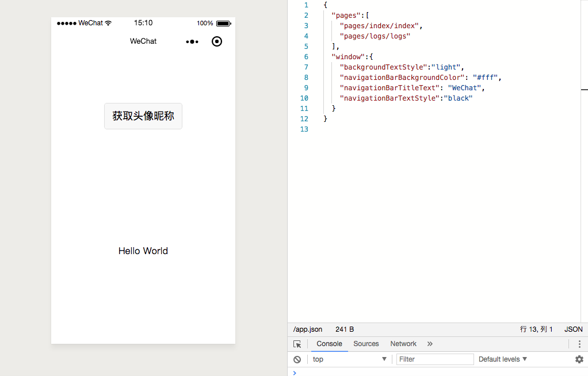The height and width of the screenshot is (376, 588).
Task: Clear the console with the block icon
Action: click(297, 359)
